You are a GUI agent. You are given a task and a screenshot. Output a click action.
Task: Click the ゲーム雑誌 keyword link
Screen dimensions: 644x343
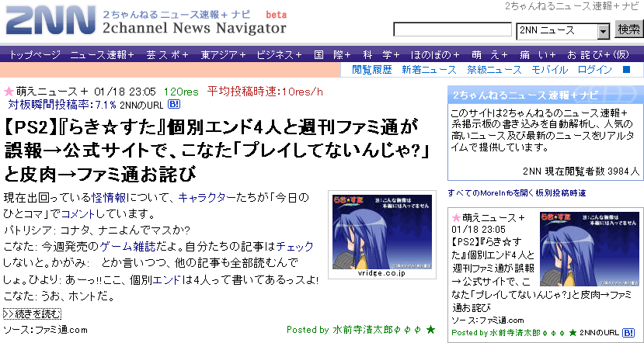pos(128,247)
